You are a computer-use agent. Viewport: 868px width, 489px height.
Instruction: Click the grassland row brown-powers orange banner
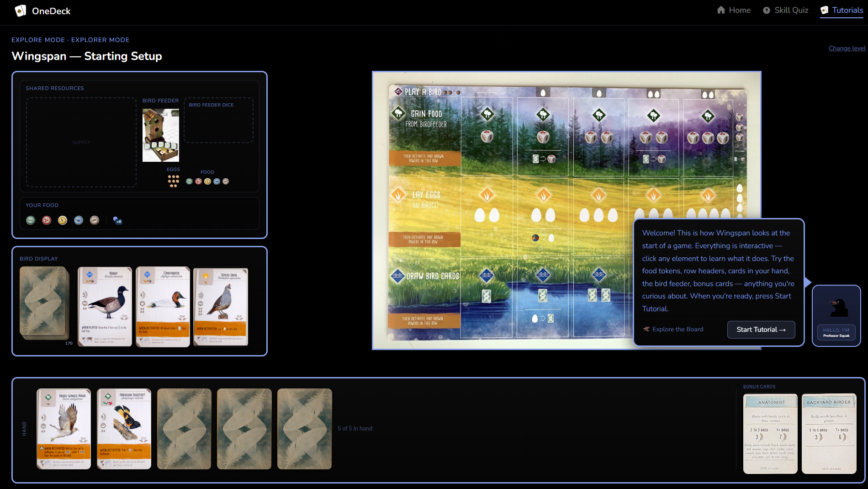click(424, 239)
